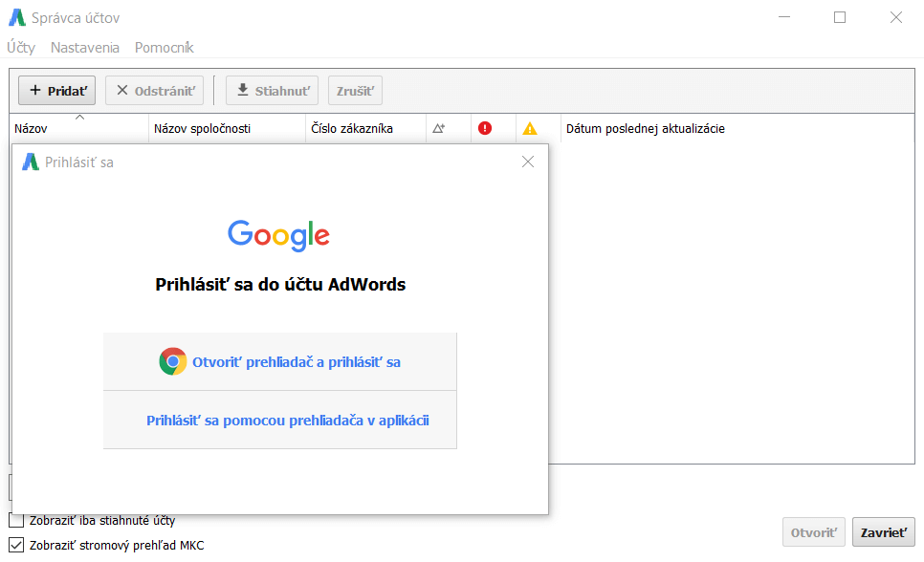This screenshot has width=924, height=562.
Task: Click the AdWords icon in login dialog
Action: (30, 162)
